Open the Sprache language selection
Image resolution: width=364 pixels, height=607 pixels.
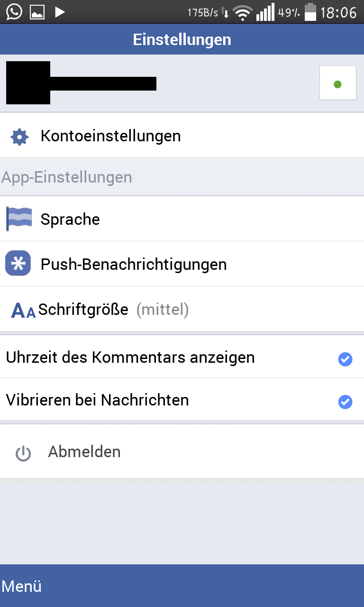point(70,220)
